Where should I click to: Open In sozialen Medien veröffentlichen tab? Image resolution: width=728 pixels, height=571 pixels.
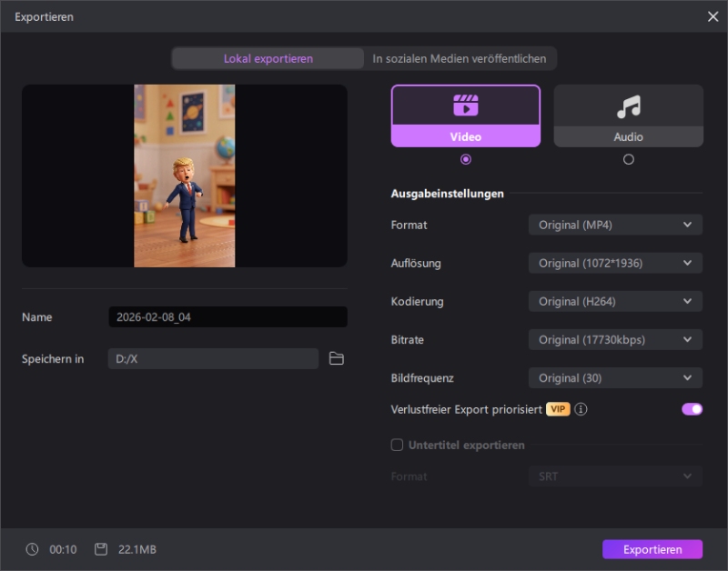[x=460, y=58]
